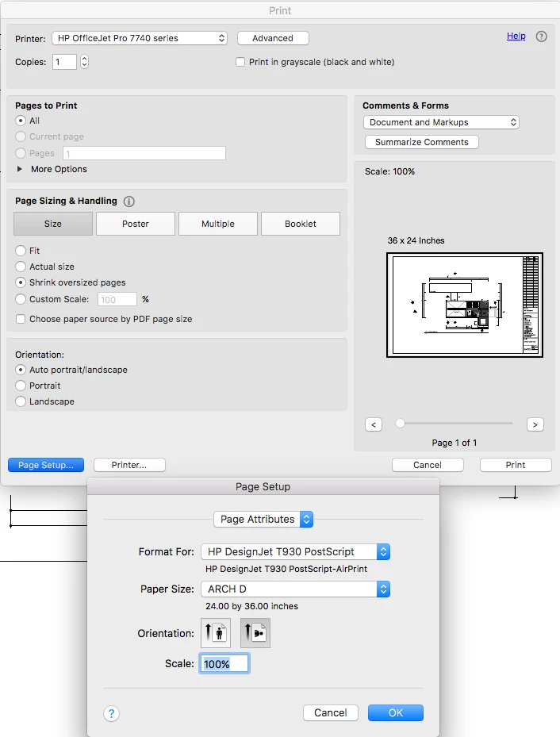Open the Paper Size ARCH D dropdown

296,589
